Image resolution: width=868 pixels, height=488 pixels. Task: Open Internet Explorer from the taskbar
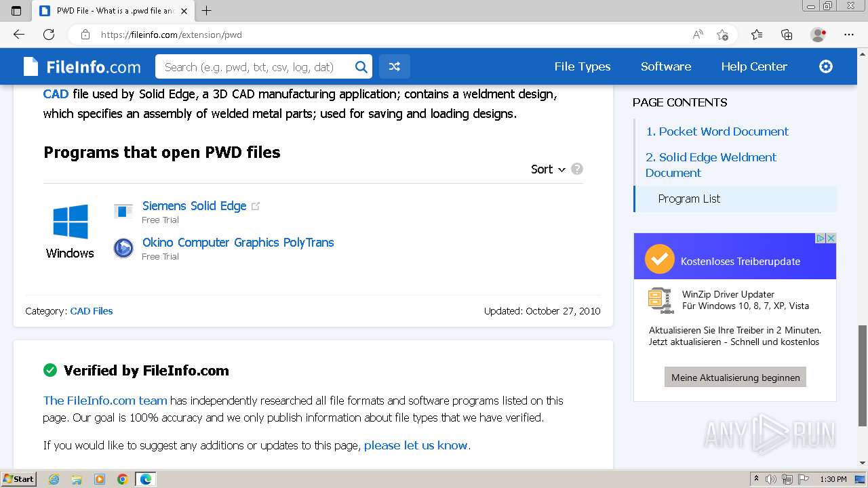(54, 479)
